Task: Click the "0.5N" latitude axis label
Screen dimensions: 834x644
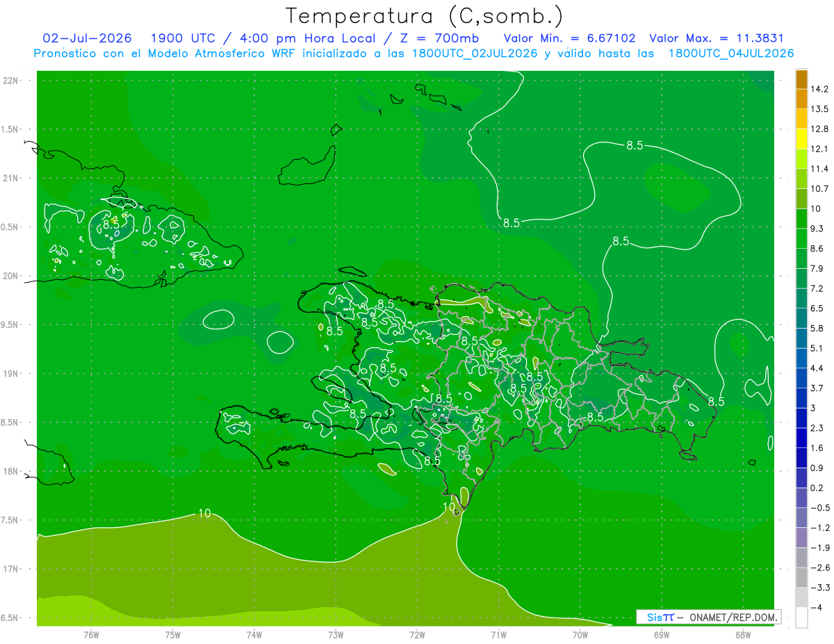Action: pyautogui.click(x=10, y=227)
